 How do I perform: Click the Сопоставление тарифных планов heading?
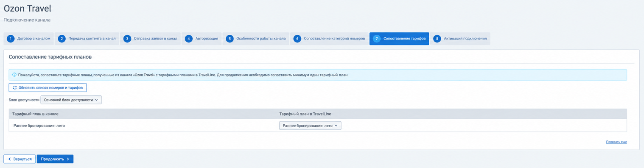point(50,56)
